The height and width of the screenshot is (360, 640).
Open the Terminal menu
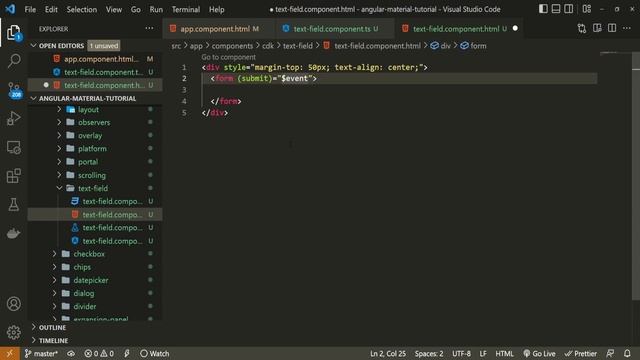click(186, 9)
